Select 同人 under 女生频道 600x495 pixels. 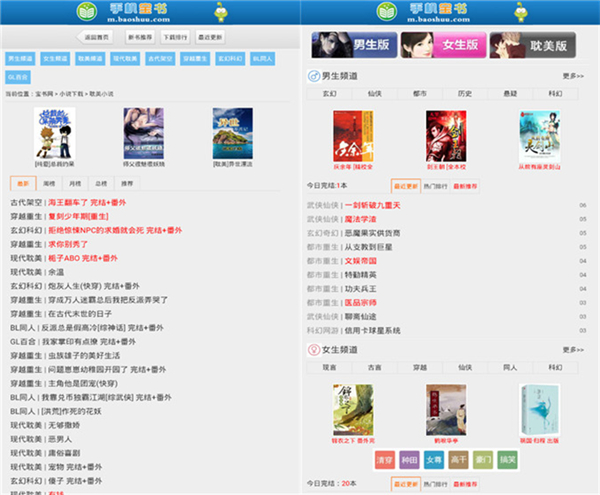coord(510,368)
